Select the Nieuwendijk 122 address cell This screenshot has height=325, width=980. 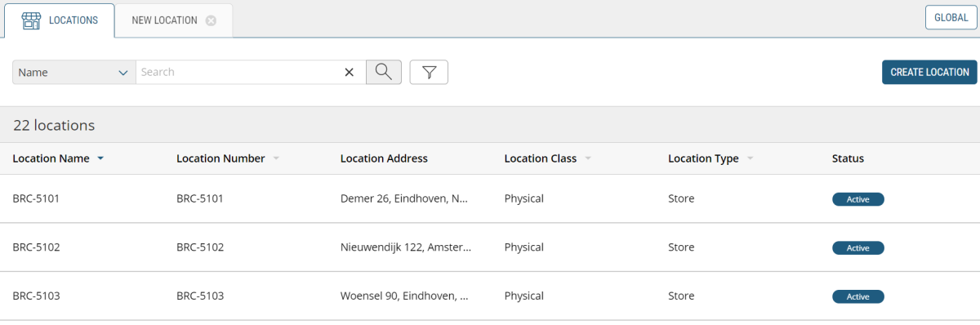tap(406, 247)
